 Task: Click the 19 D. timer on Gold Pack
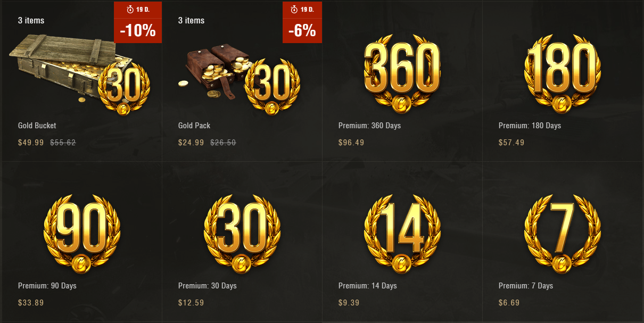(x=302, y=10)
